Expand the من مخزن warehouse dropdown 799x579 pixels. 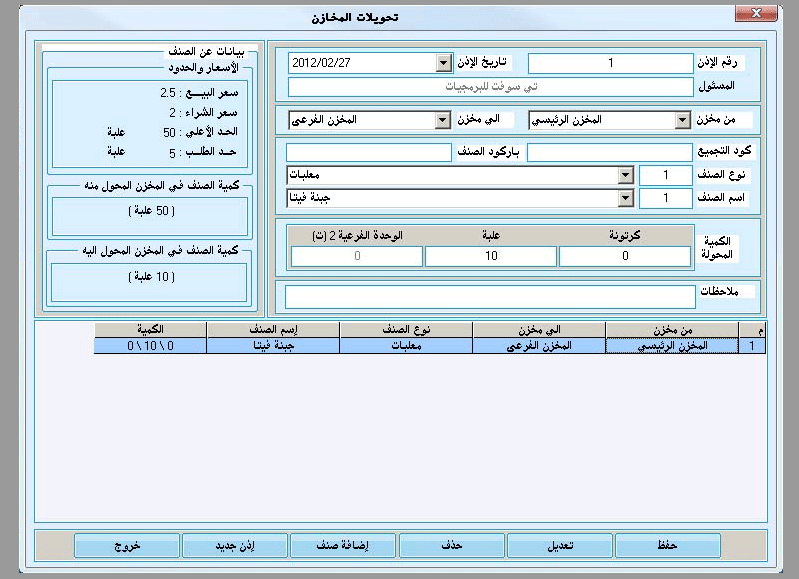click(x=682, y=120)
